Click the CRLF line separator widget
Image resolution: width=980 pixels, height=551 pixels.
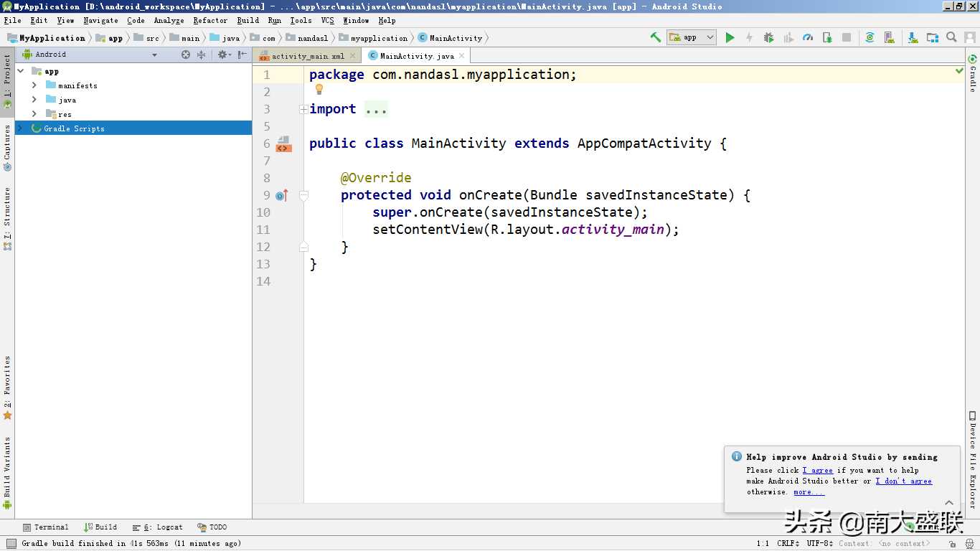coord(788,544)
